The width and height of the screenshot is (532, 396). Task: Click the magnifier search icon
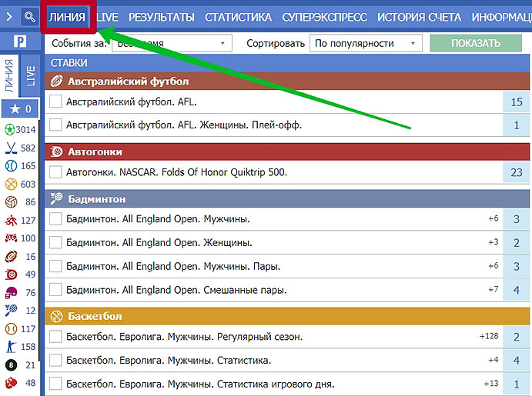click(30, 16)
